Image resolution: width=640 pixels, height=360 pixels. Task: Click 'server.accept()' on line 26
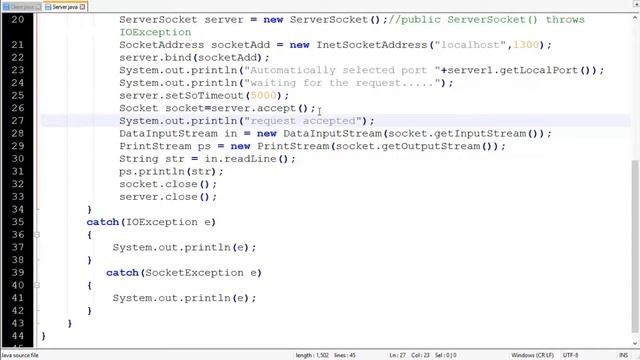tap(260, 108)
